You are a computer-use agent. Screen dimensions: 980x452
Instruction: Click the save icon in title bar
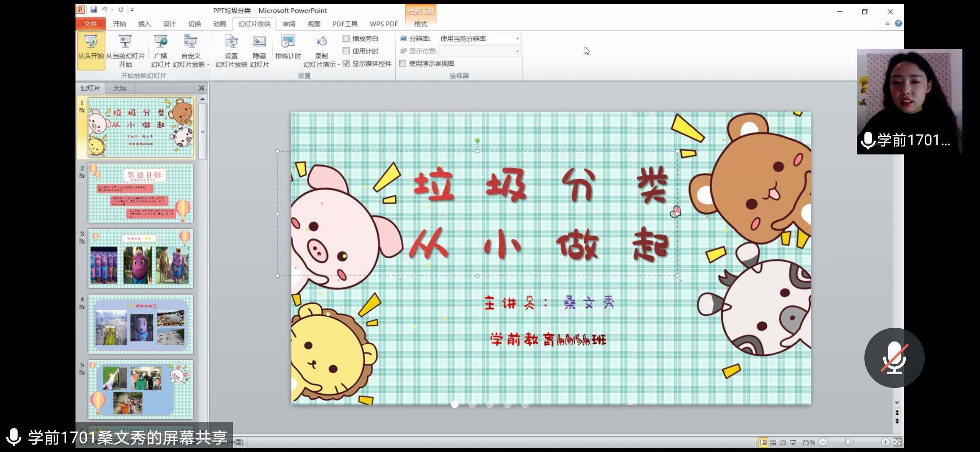click(x=93, y=10)
